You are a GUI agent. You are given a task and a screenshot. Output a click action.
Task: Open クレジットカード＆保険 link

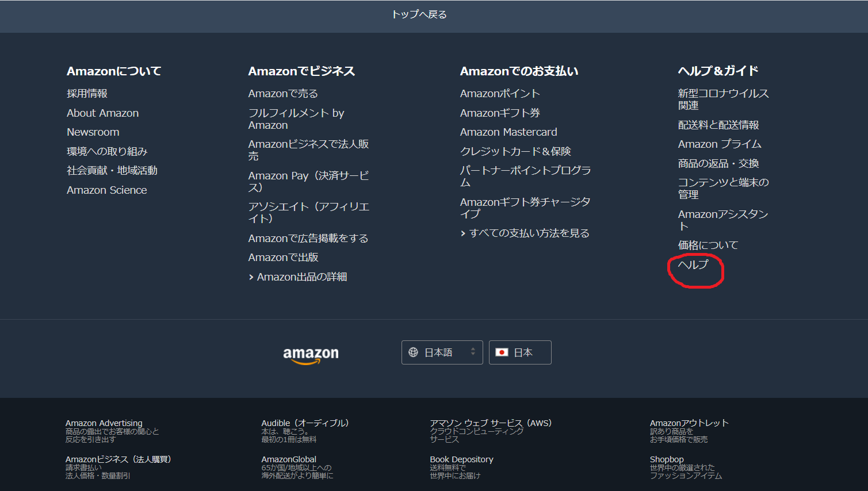[515, 152]
